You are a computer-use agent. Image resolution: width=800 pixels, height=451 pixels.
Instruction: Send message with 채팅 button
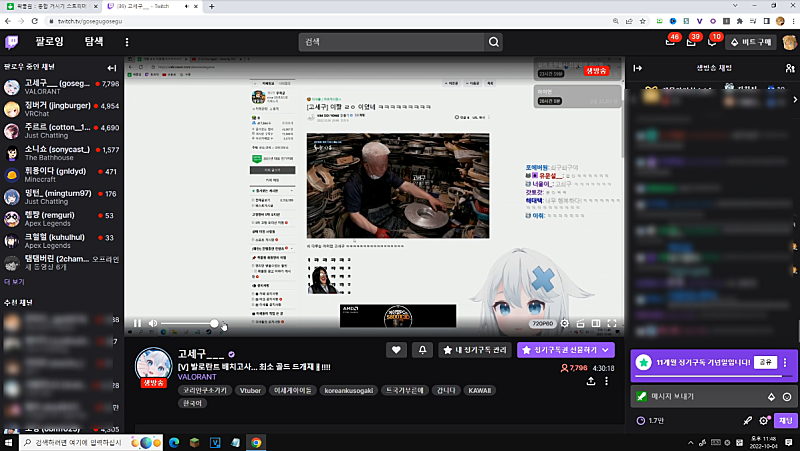tap(785, 421)
